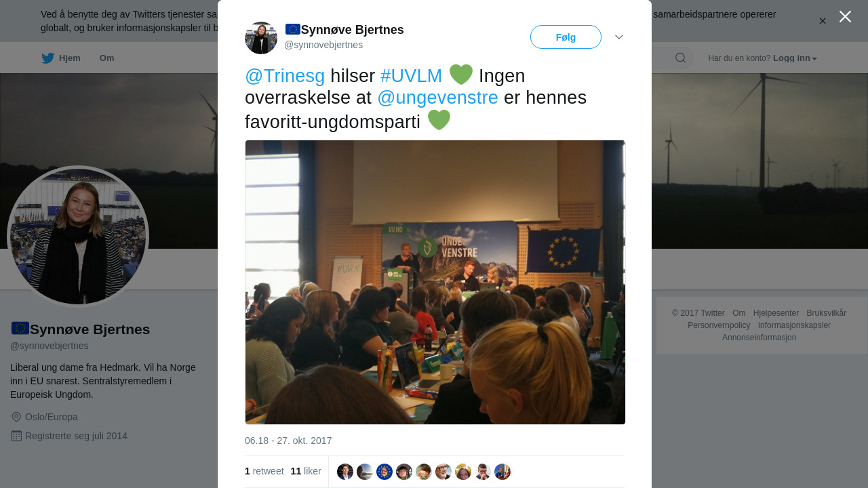Image resolution: width=868 pixels, height=488 pixels.
Task: Open the #UVLM hashtag link
Action: [x=411, y=76]
